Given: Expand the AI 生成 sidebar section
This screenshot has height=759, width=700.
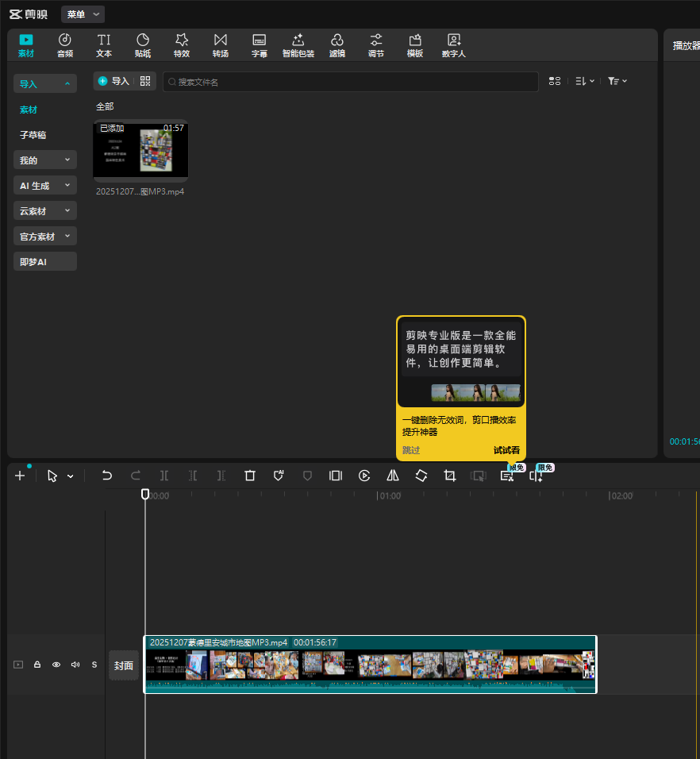Looking at the screenshot, I should click(45, 186).
